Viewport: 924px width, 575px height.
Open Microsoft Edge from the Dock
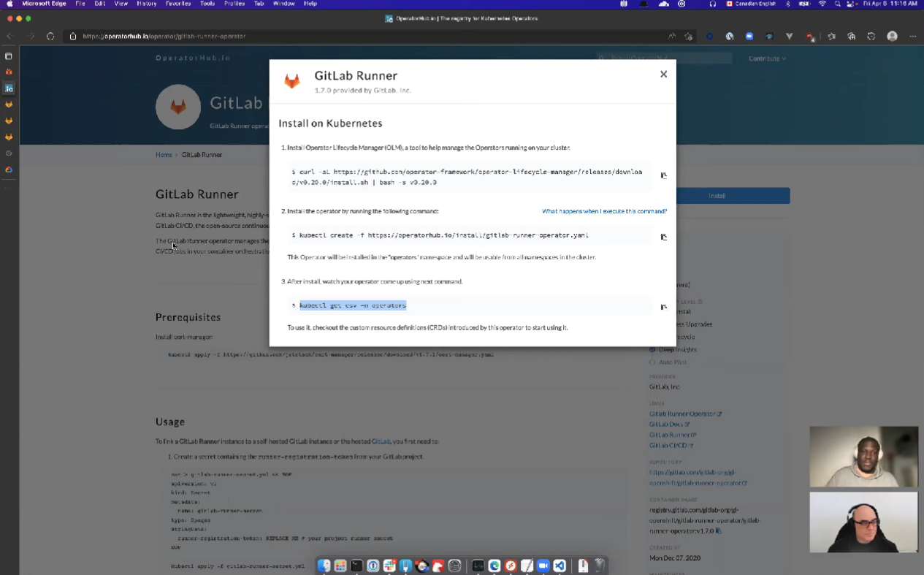(495, 566)
